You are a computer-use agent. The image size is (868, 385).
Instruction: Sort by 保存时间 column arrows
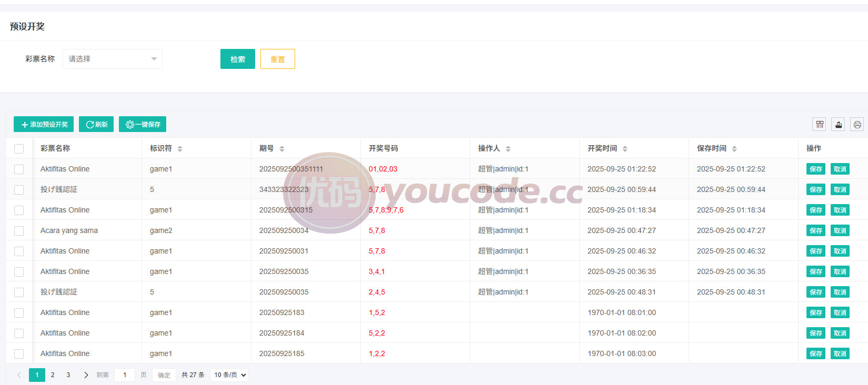[x=734, y=149]
